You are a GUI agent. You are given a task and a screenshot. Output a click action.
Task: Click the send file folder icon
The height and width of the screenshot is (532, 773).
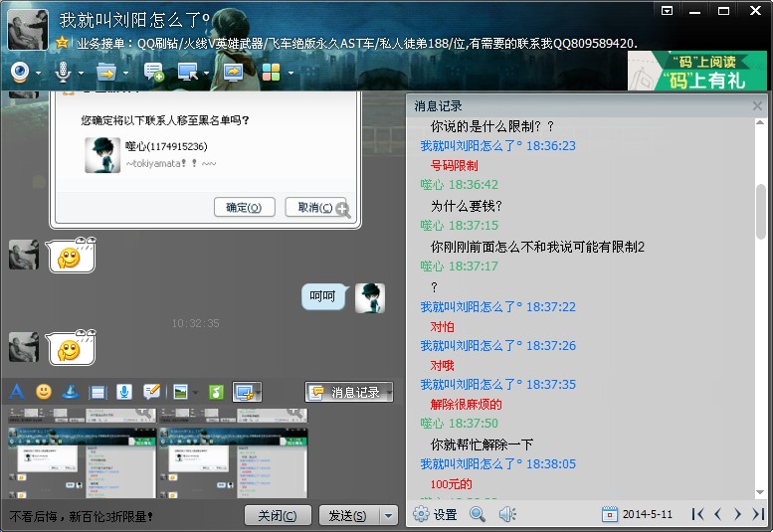(105, 72)
